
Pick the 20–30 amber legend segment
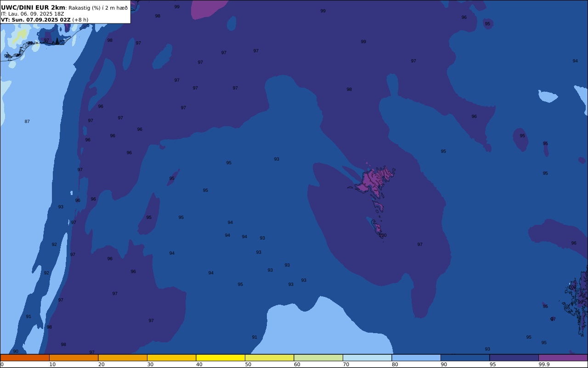(123, 357)
